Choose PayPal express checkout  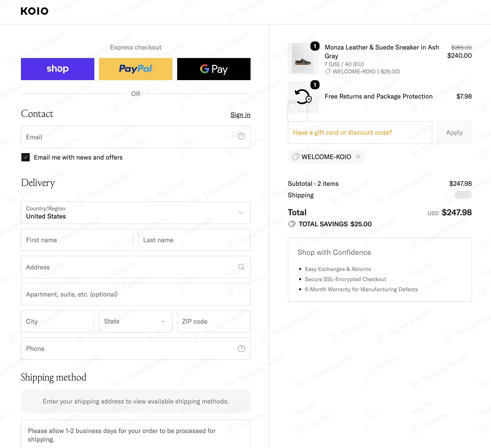tap(136, 69)
